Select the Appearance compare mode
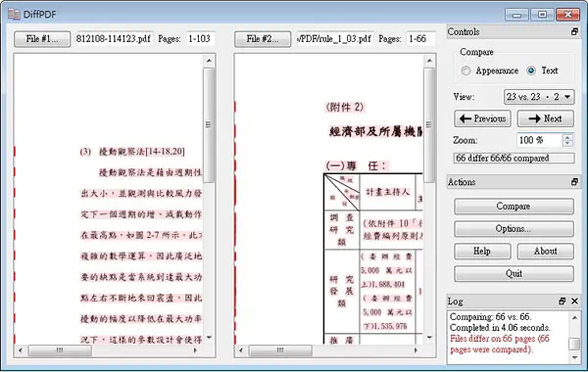The image size is (588, 372). 465,70
